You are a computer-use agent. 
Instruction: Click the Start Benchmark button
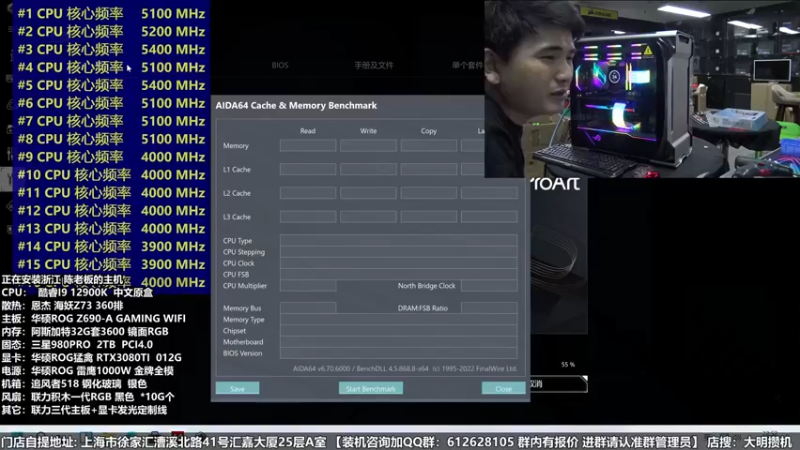371,389
